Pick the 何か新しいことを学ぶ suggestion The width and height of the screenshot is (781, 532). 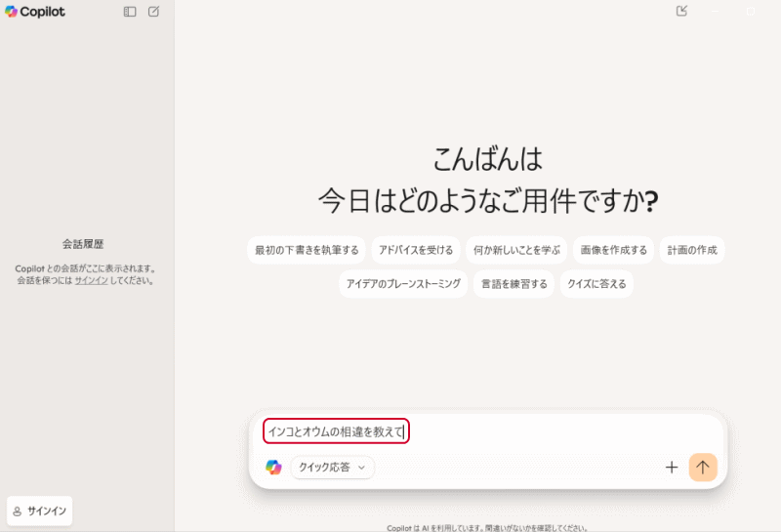516,250
